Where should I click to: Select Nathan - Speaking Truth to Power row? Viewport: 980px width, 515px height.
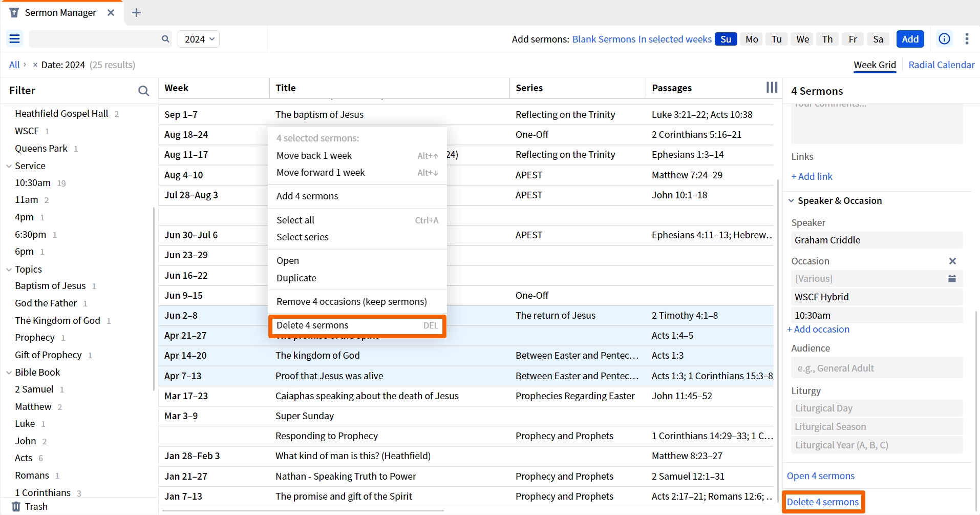[x=466, y=477]
